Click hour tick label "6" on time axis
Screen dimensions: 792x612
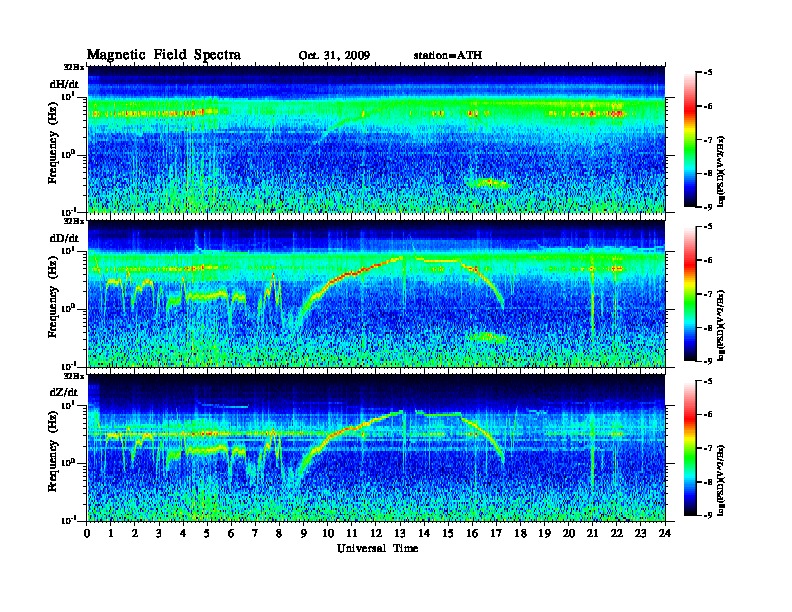[x=231, y=534]
